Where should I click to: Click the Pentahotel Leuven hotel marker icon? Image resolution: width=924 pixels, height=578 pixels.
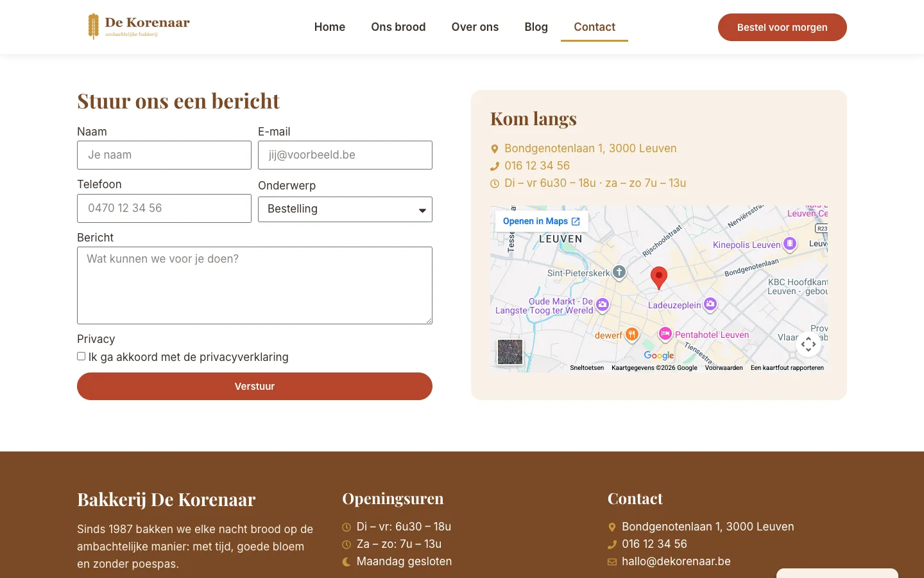click(665, 334)
